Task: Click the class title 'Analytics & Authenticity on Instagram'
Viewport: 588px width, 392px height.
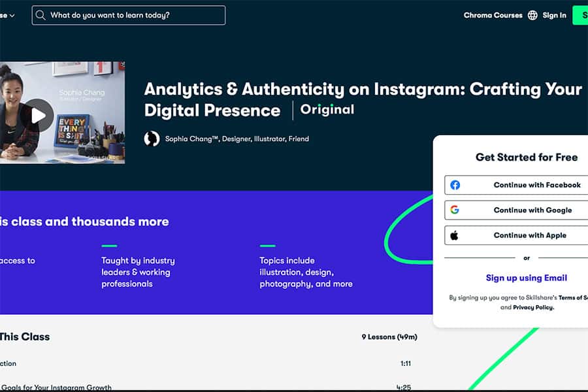Action: [363, 99]
